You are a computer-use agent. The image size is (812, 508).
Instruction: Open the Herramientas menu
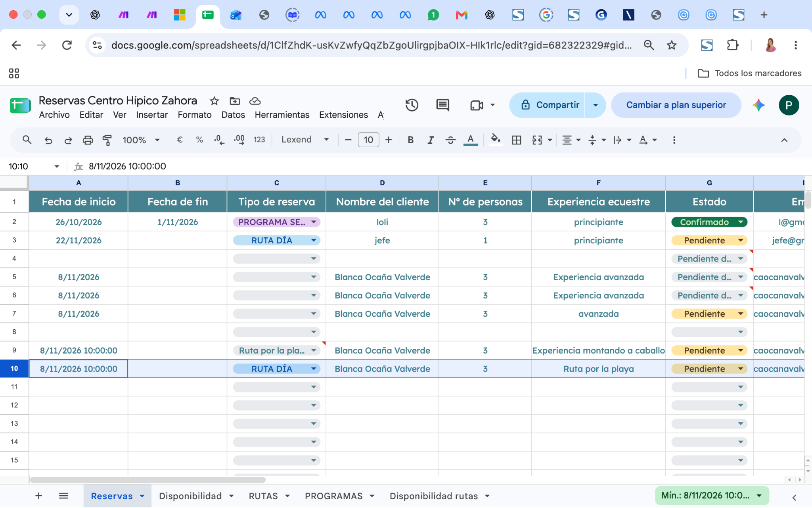[x=282, y=115]
